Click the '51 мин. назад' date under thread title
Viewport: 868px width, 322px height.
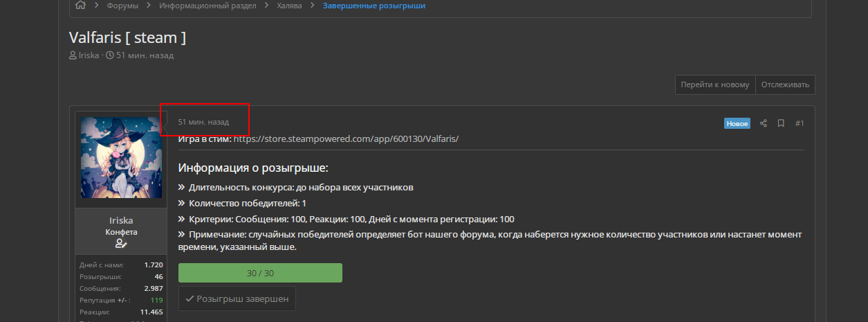click(145, 55)
